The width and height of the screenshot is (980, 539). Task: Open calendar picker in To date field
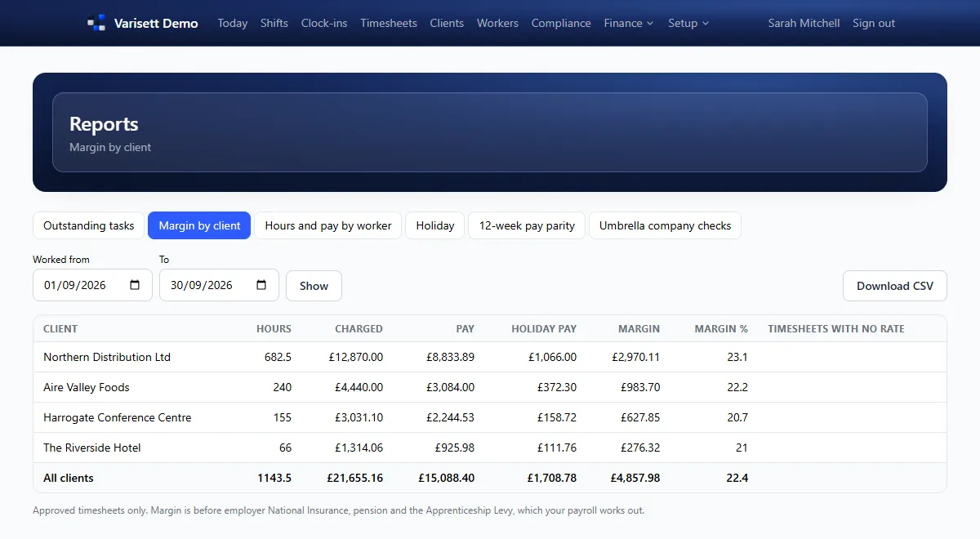click(x=261, y=285)
